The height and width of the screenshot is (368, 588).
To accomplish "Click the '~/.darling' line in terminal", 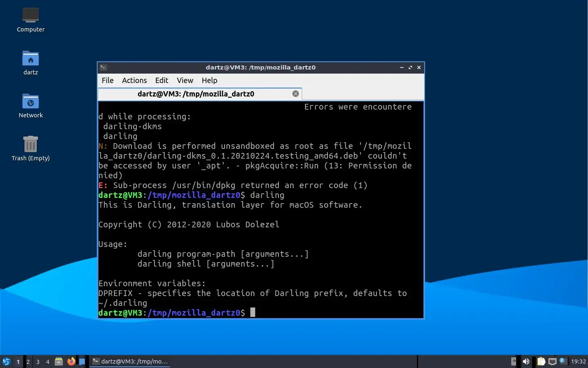I will (122, 303).
